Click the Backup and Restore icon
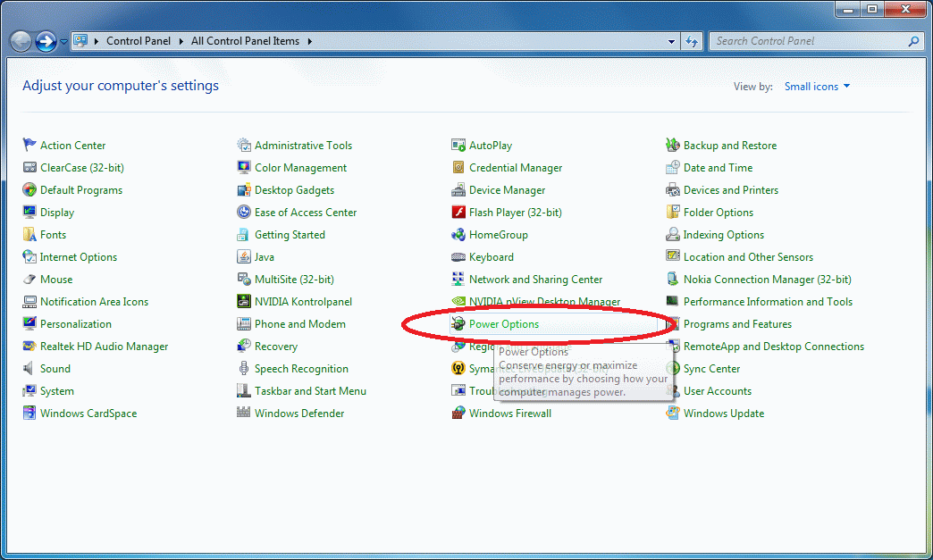The image size is (933, 560). coord(673,145)
